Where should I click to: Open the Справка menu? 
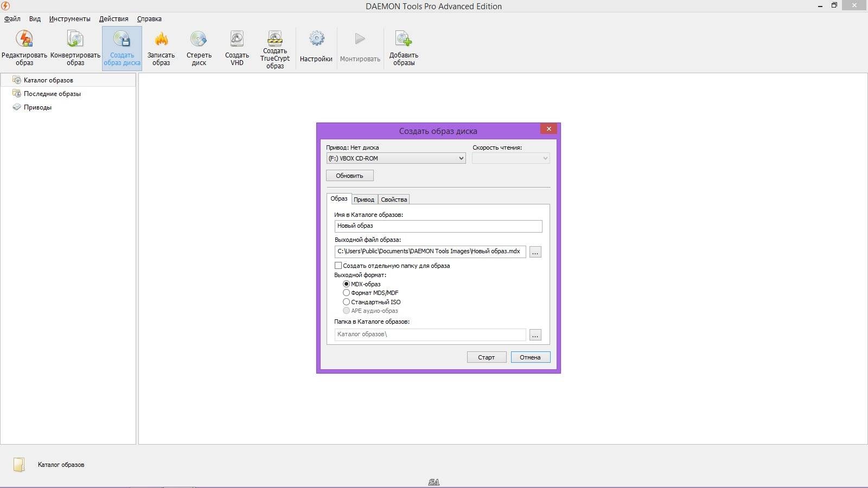tap(149, 19)
